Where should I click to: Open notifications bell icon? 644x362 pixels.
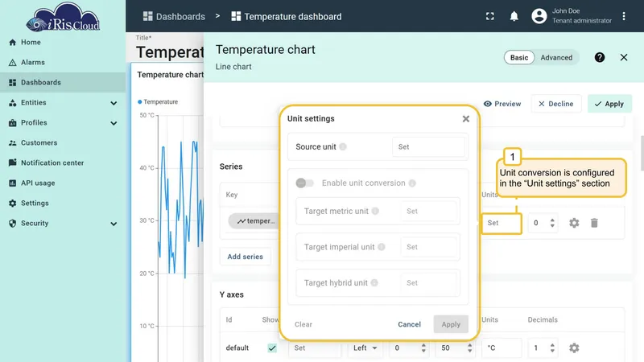coord(514,16)
